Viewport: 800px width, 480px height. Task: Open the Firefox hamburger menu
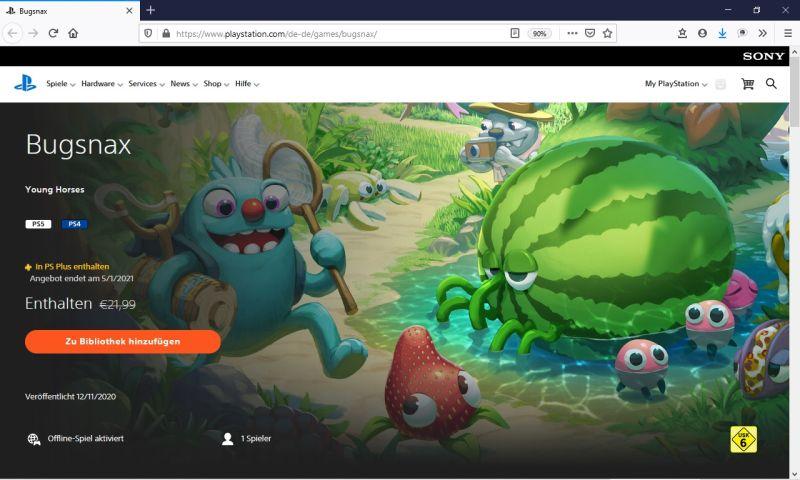[787, 33]
